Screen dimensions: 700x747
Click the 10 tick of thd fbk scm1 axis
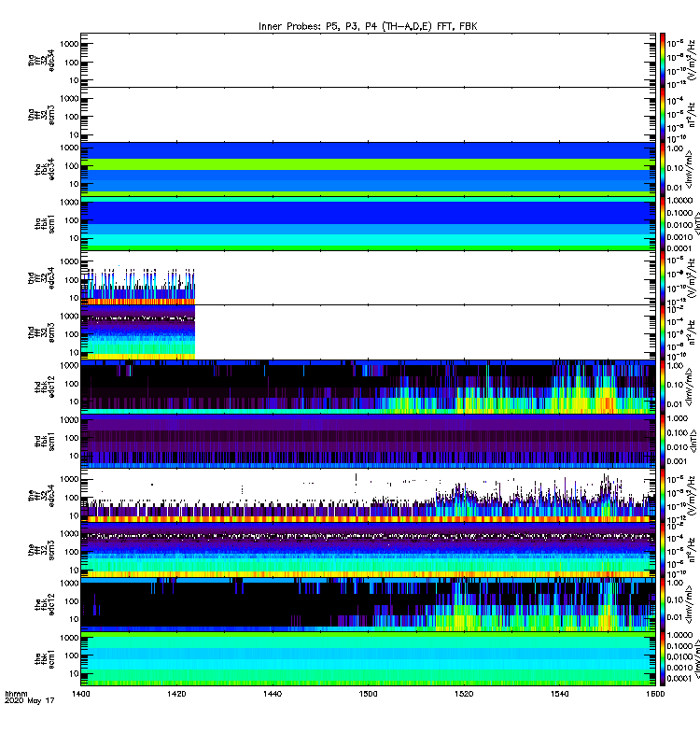pyautogui.click(x=74, y=456)
